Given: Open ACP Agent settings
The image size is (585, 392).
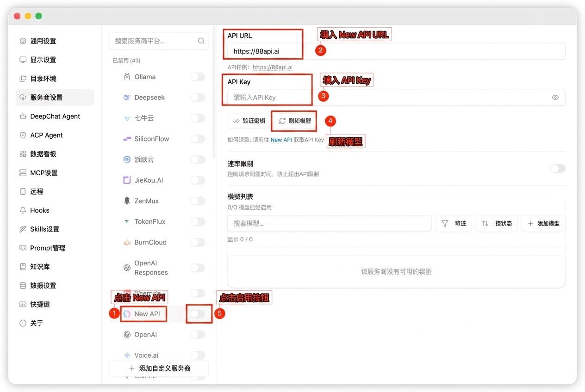Looking at the screenshot, I should 55,135.
